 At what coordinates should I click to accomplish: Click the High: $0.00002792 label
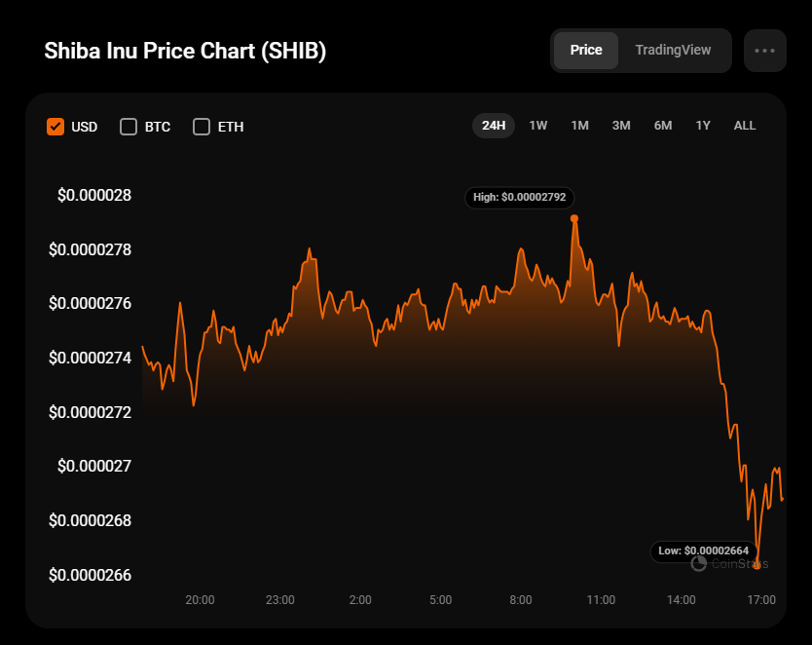(519, 198)
